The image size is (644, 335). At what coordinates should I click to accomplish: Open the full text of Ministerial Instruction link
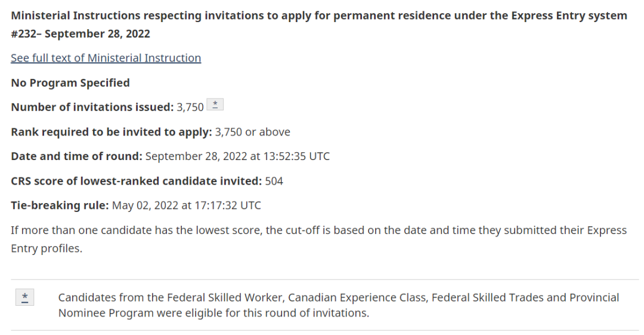coord(106,58)
